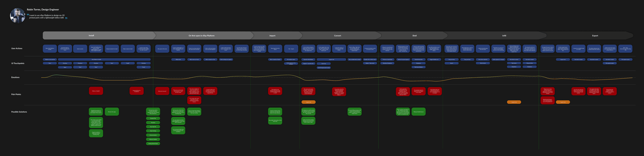This screenshot has width=644, height=156.
Task: Click the Platform .exe Launcher touchpoint
Action: 50,59
